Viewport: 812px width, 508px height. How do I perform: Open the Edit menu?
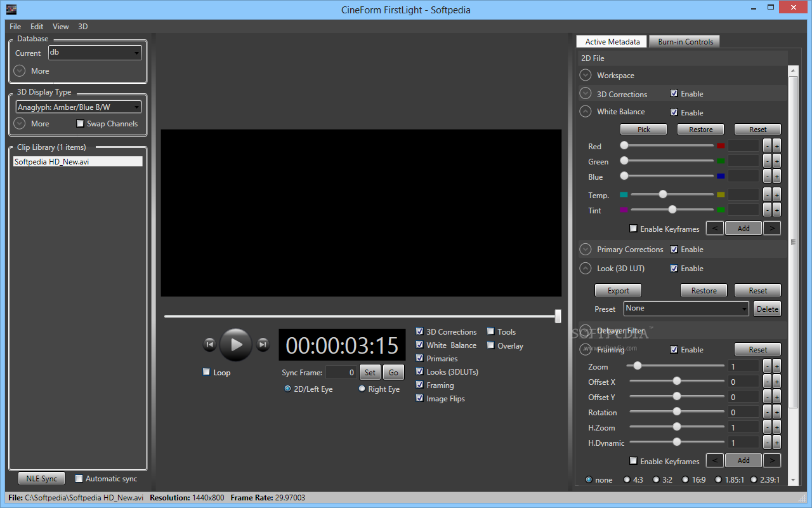(x=37, y=27)
